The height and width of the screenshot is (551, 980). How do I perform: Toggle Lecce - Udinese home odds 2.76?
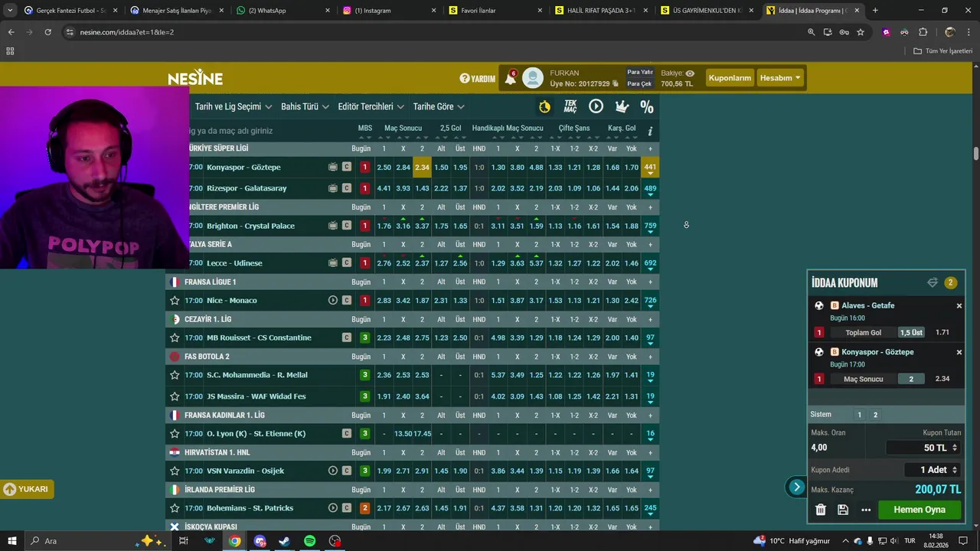pos(384,263)
